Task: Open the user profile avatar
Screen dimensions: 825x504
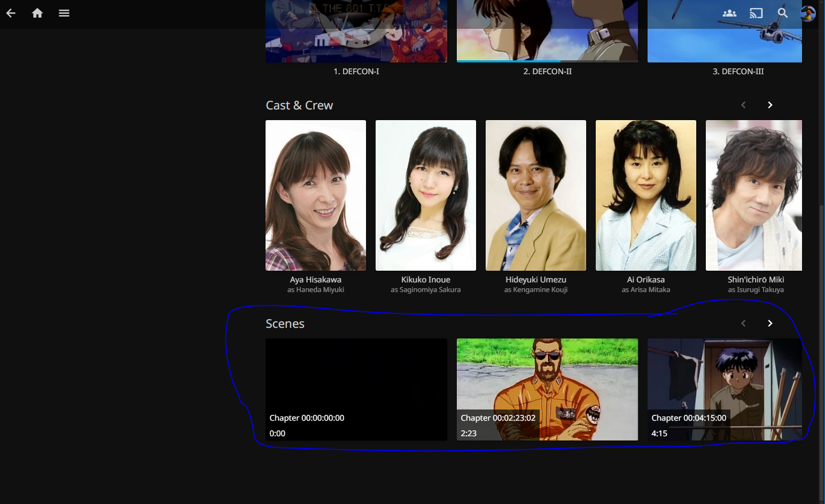Action: pos(807,13)
